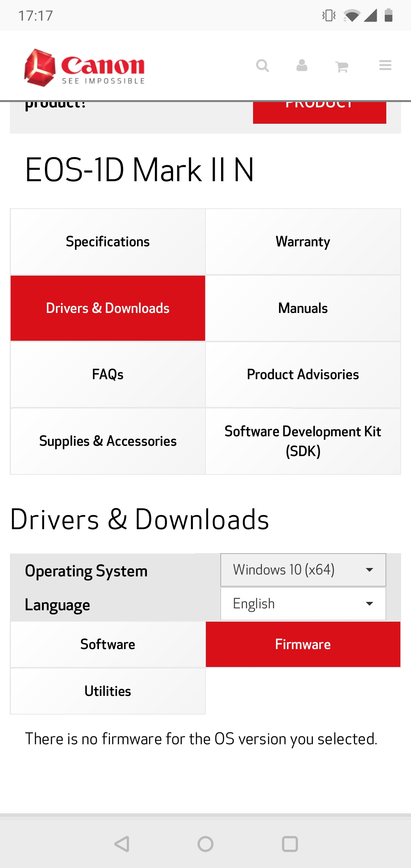Open the Language dropdown
This screenshot has width=411, height=868.
tap(303, 603)
